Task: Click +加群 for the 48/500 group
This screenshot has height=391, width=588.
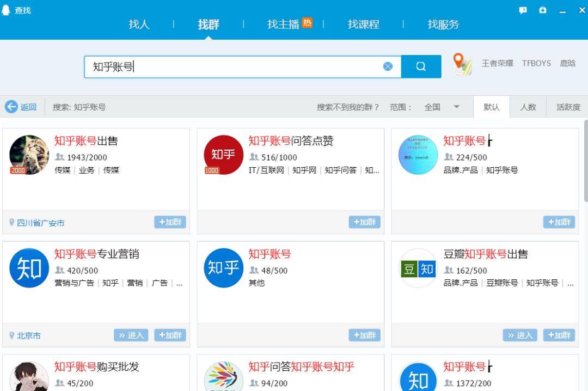Action: pyautogui.click(x=364, y=335)
